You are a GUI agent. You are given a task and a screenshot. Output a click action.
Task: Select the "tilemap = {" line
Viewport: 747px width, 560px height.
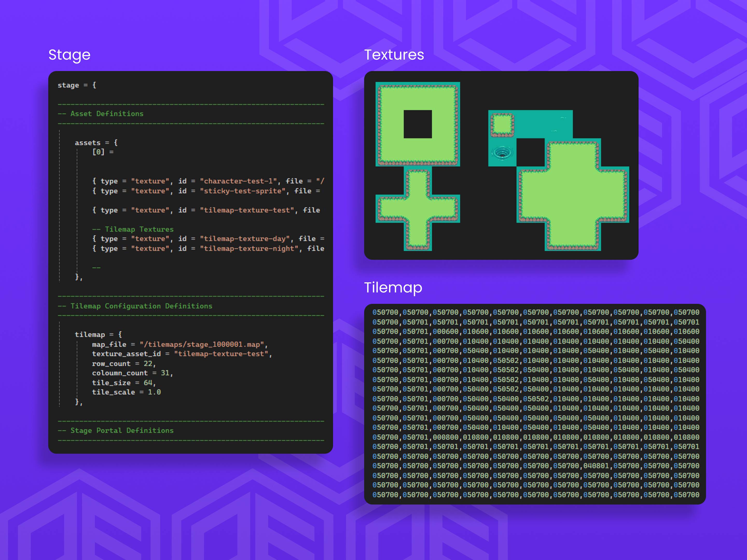click(x=98, y=334)
